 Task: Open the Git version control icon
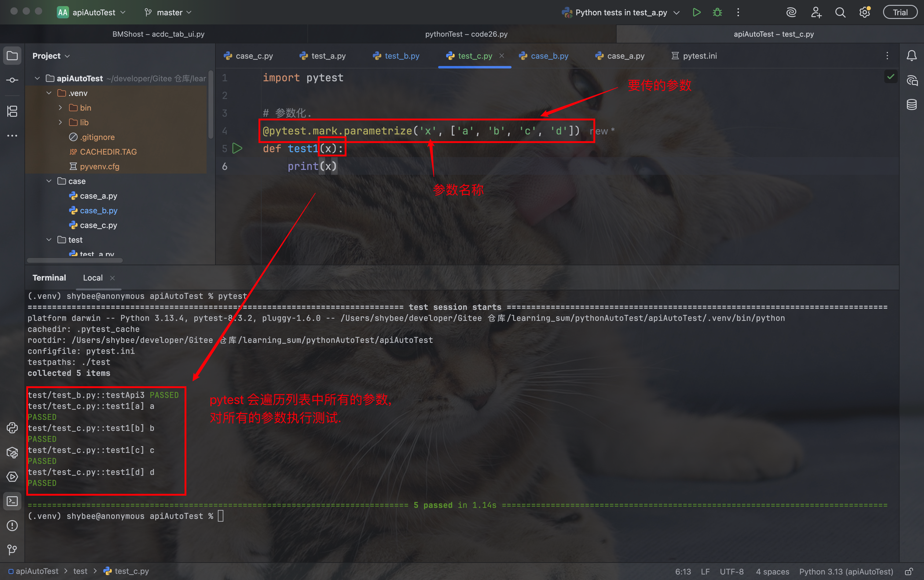[x=12, y=550]
